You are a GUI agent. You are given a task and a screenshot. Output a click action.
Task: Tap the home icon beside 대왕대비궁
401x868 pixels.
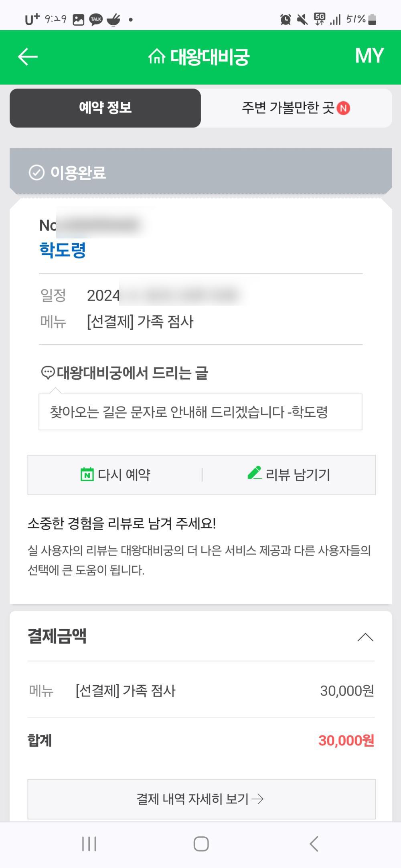pos(156,57)
